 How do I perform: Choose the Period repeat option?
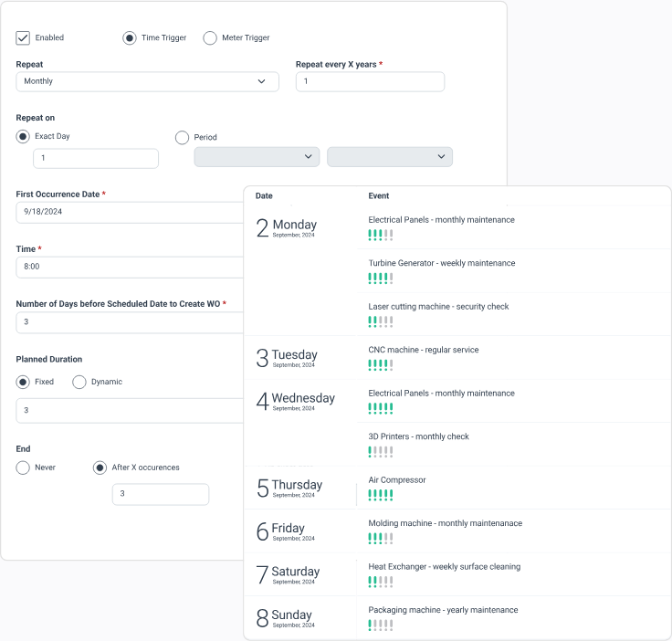coord(183,137)
